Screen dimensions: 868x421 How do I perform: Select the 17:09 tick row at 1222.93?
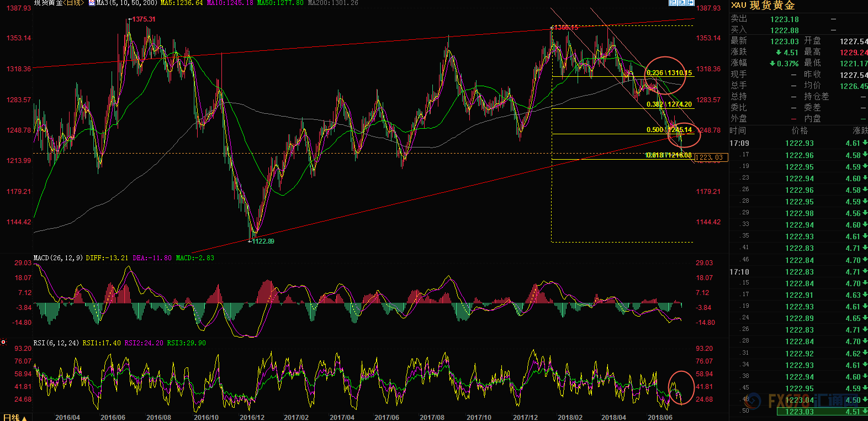click(798, 143)
